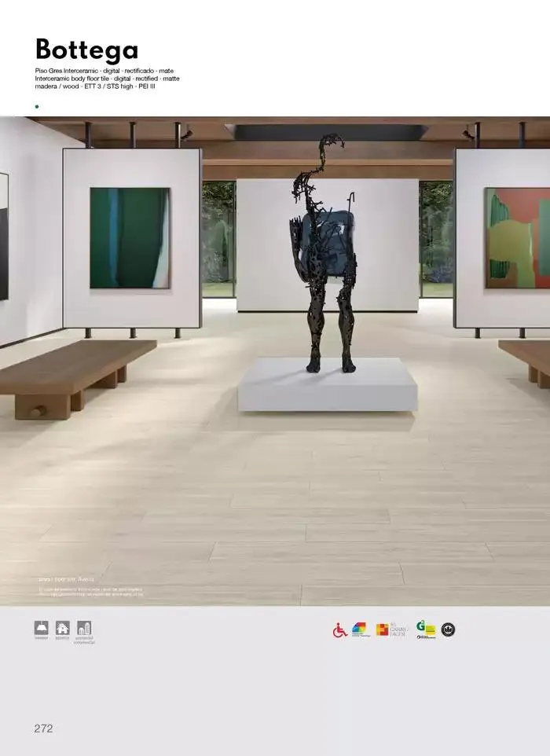The width and height of the screenshot is (550, 756).
Task: Click the red wheelchair accessibility icon
Action: click(340, 629)
